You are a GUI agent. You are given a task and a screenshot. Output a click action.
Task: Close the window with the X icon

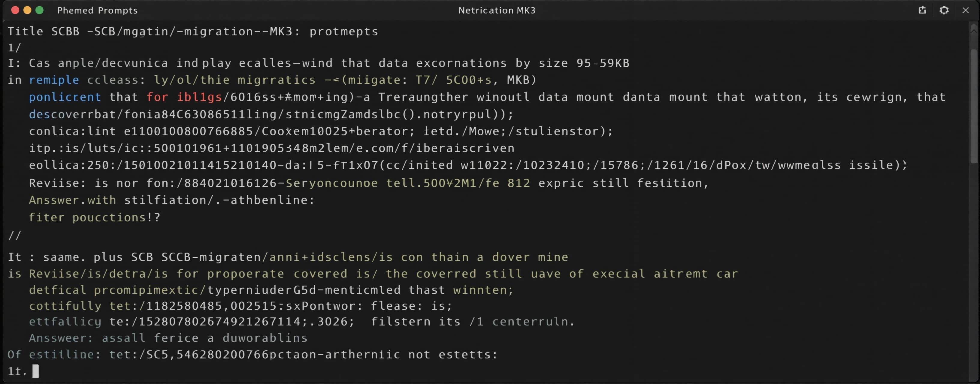[x=966, y=10]
